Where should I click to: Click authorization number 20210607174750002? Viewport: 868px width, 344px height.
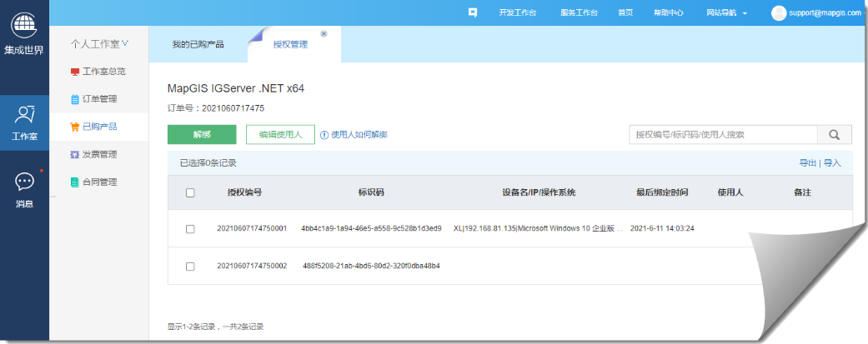click(252, 266)
